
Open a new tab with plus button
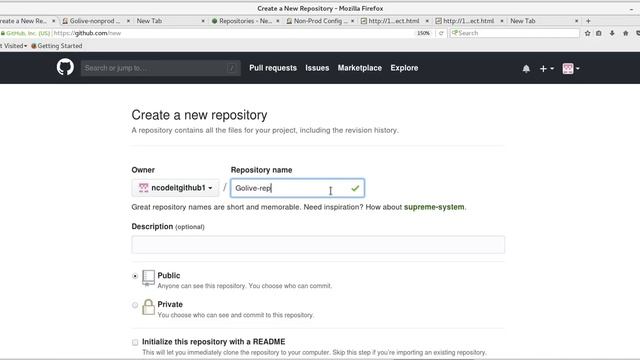(x=588, y=21)
